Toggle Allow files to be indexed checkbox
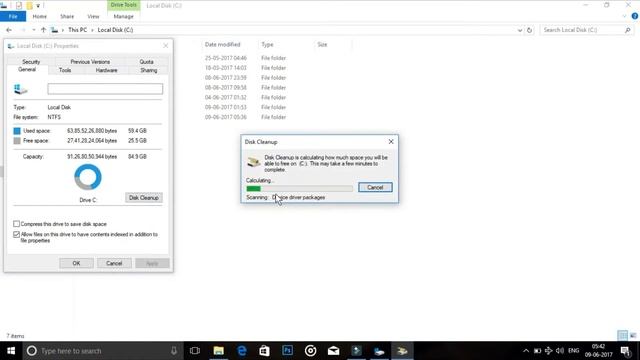The image size is (640, 360). pos(16,234)
